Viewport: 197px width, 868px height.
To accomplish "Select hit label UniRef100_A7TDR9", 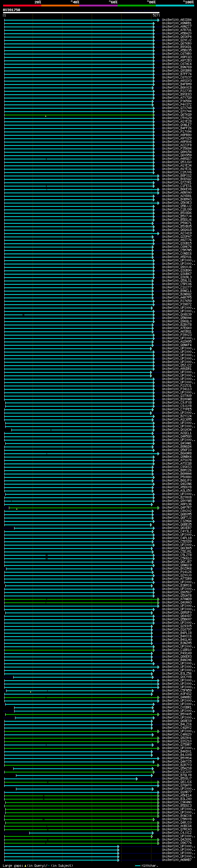I will [x=177, y=579].
